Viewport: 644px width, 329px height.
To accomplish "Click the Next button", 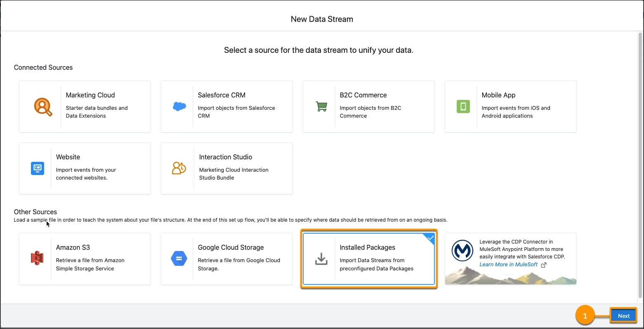I will [x=623, y=315].
